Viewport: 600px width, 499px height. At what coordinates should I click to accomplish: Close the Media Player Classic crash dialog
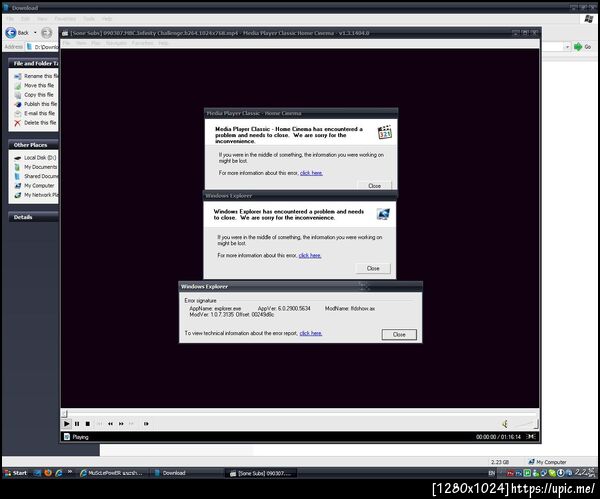click(374, 186)
